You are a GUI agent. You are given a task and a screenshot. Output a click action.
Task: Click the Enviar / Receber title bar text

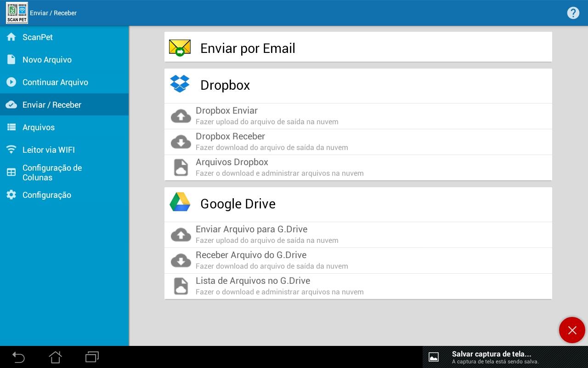click(x=53, y=13)
